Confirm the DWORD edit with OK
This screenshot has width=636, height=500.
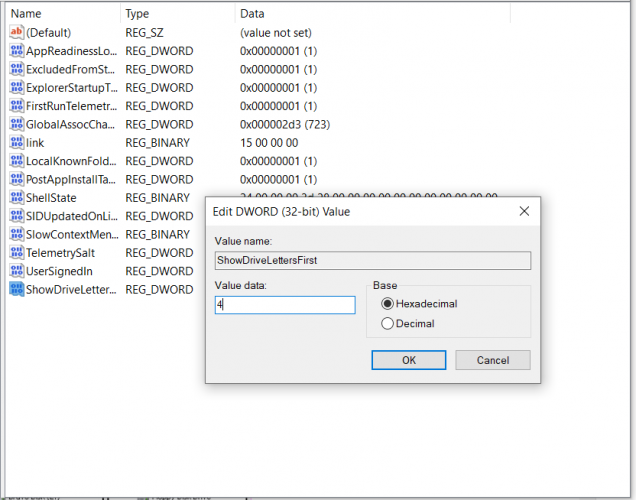coord(409,360)
